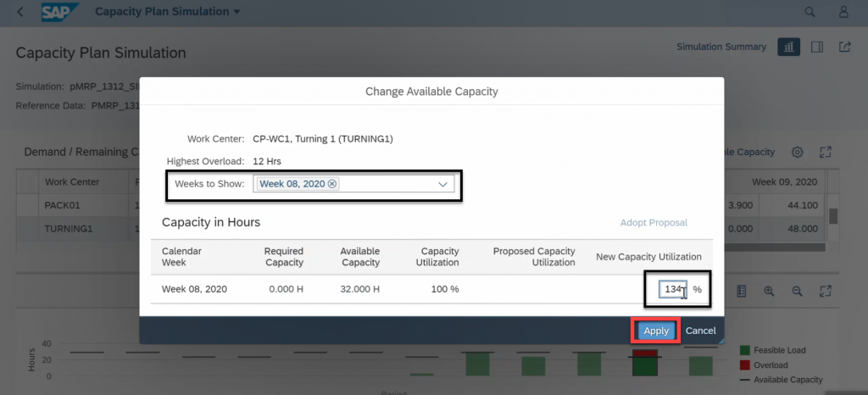868x395 pixels.
Task: Click the red Overload bar segment
Action: click(x=644, y=353)
